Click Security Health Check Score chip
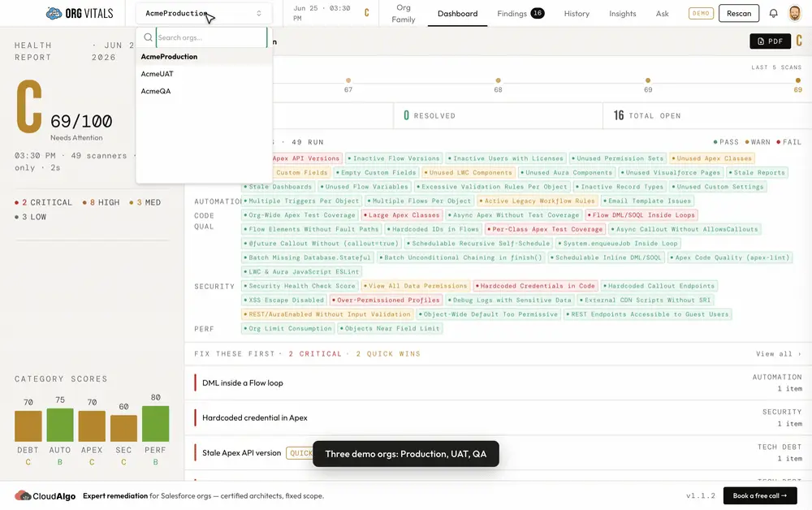 click(300, 286)
